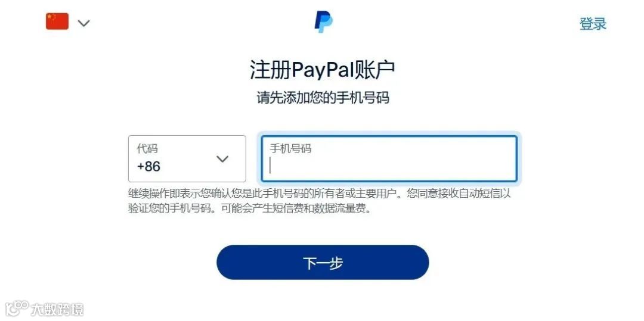Click the 下一步 text label on the button

pos(323,263)
